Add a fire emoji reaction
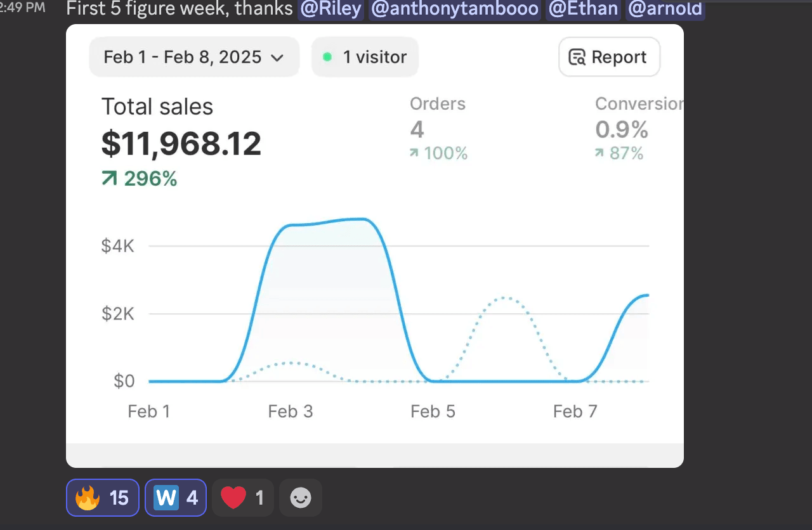The width and height of the screenshot is (812, 530). (101, 498)
